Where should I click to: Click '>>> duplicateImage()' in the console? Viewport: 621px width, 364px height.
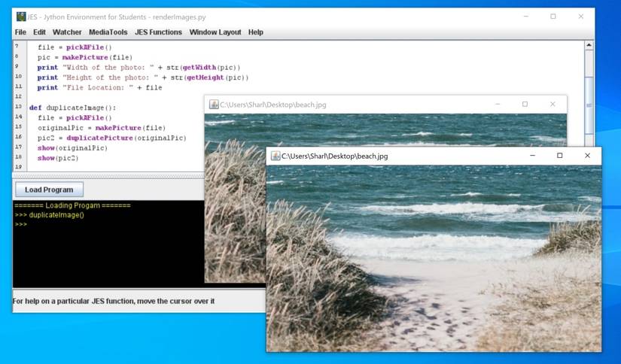(49, 215)
